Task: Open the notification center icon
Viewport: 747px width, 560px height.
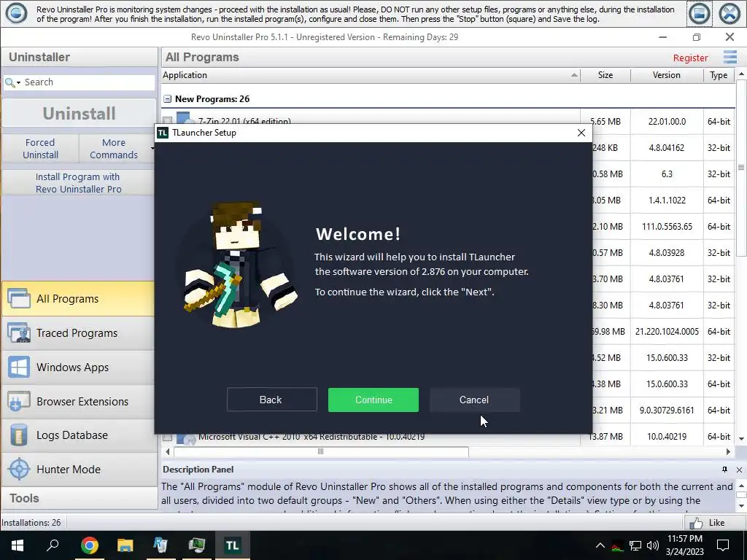Action: [x=723, y=545]
